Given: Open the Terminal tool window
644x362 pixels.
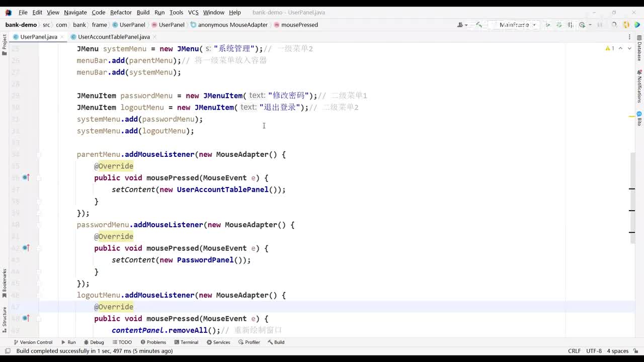Looking at the screenshot, I should tap(186, 342).
